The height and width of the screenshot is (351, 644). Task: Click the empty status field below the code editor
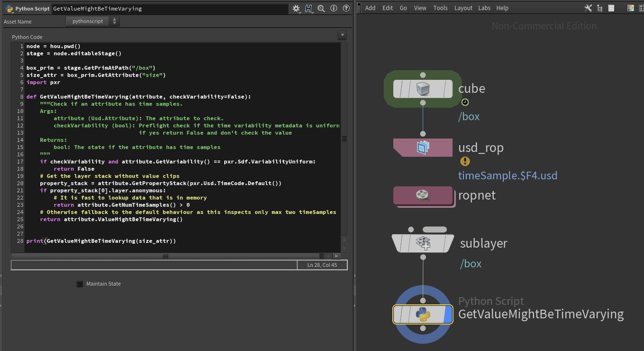pyautogui.click(x=154, y=265)
